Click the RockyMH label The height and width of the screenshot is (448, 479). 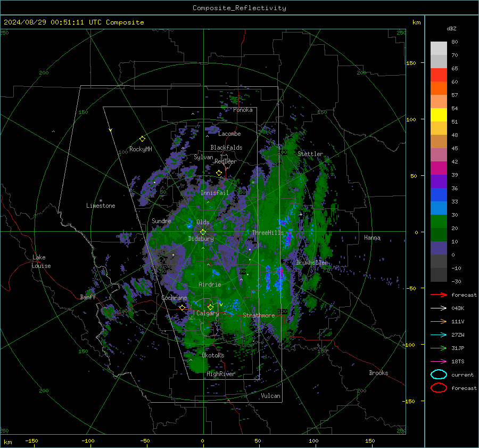(x=141, y=149)
